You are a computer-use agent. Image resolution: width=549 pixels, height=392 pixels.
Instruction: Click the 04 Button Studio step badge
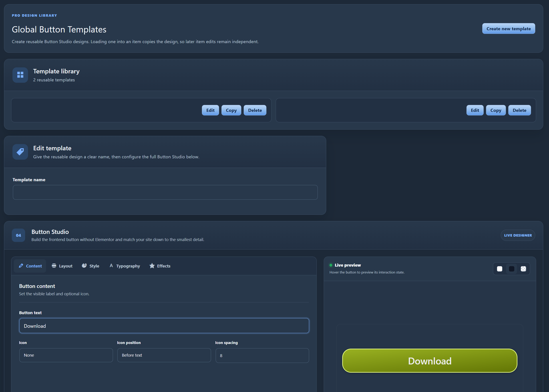(19, 235)
